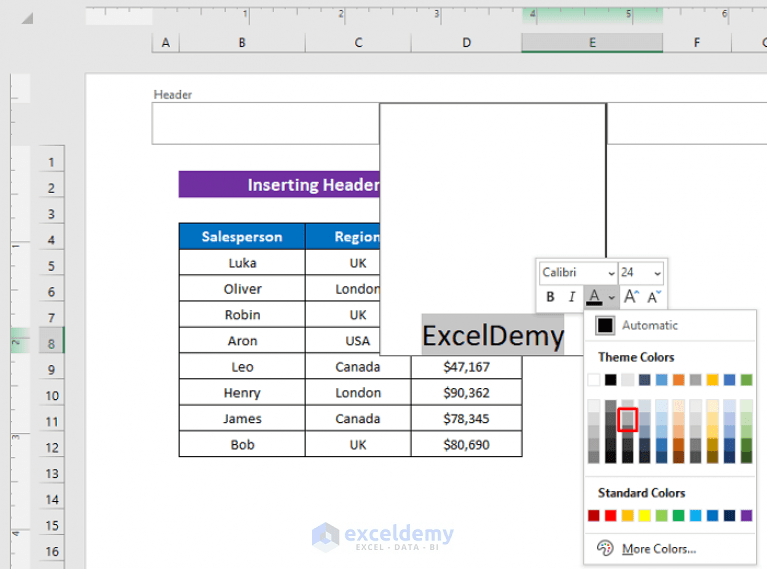Screen dimensions: 767x569
Task: Choose the Automatic font color
Action: point(670,325)
